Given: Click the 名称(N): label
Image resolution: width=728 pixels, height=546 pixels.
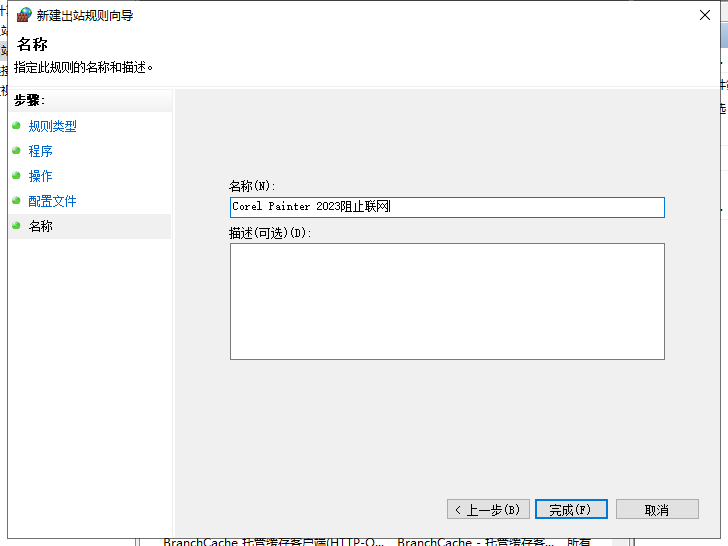Looking at the screenshot, I should [252, 186].
